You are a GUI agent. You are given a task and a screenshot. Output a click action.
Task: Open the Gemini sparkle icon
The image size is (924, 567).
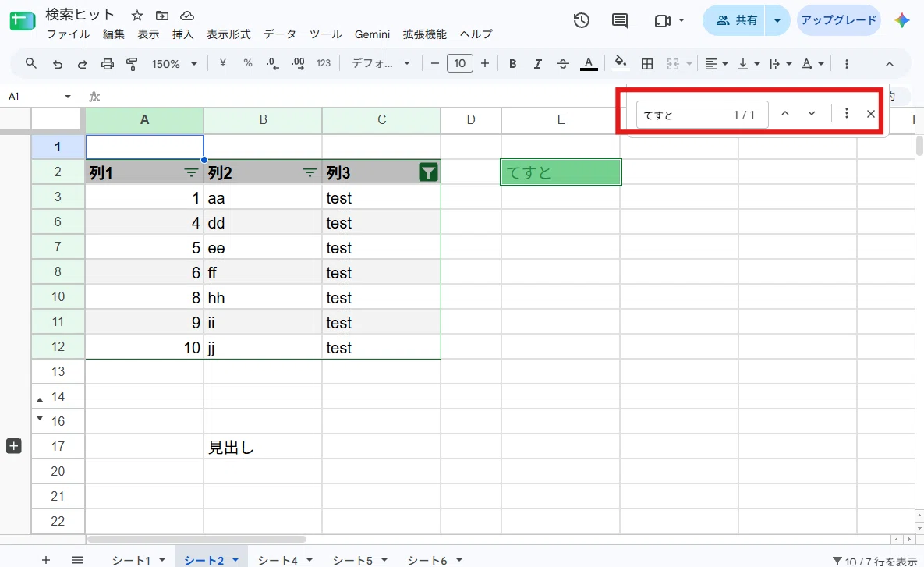coord(901,20)
